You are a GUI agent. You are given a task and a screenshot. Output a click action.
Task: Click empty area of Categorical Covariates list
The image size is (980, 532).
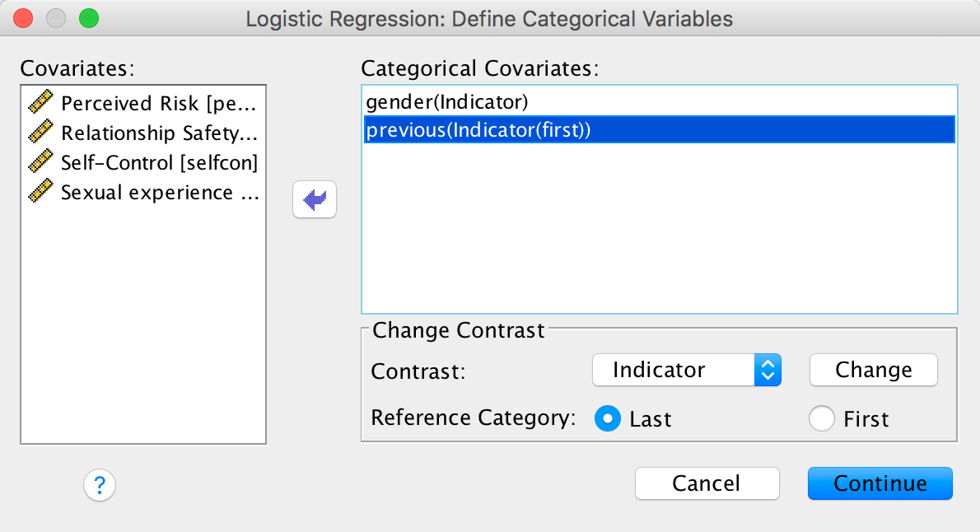(x=659, y=239)
